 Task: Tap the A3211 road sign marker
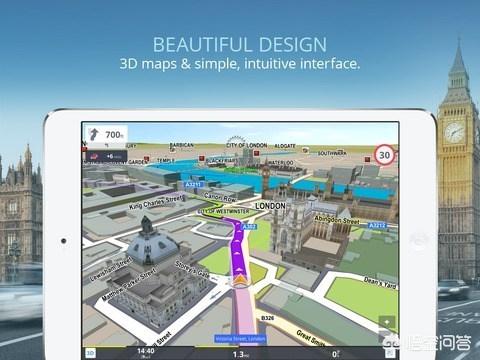193,184
